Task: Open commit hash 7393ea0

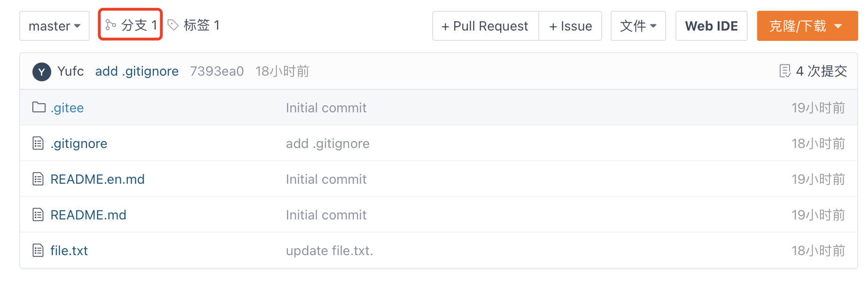Action: 217,71
